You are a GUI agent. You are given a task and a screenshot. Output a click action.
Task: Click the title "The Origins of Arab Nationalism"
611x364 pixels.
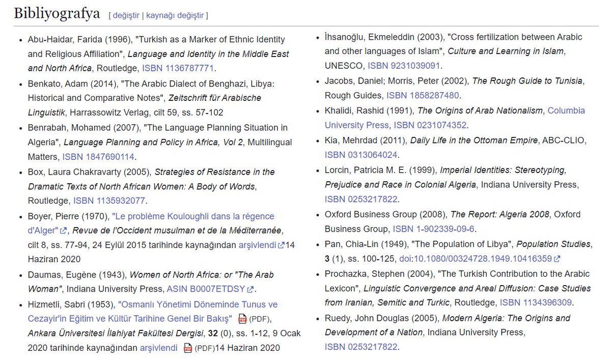click(480, 110)
